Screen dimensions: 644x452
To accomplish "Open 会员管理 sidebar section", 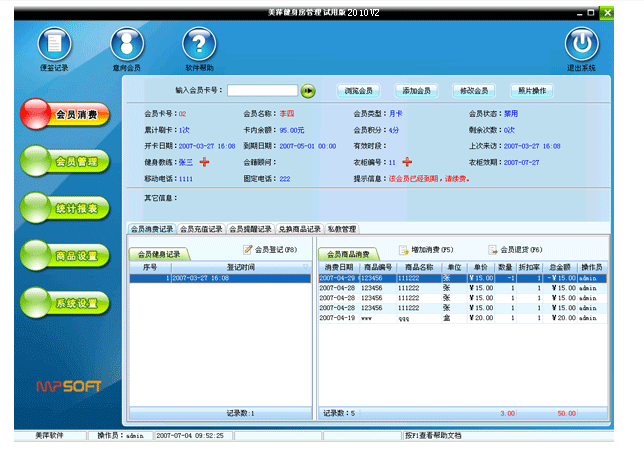I will tap(66, 162).
